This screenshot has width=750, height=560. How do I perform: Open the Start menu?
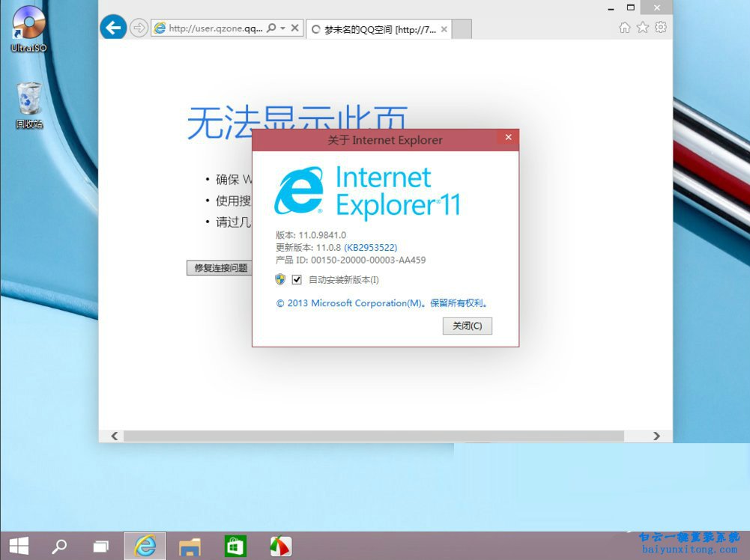pyautogui.click(x=16, y=546)
